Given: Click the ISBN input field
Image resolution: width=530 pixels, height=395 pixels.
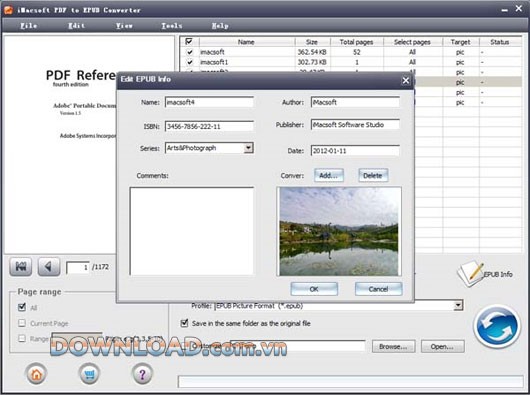Looking at the screenshot, I should coord(209,126).
